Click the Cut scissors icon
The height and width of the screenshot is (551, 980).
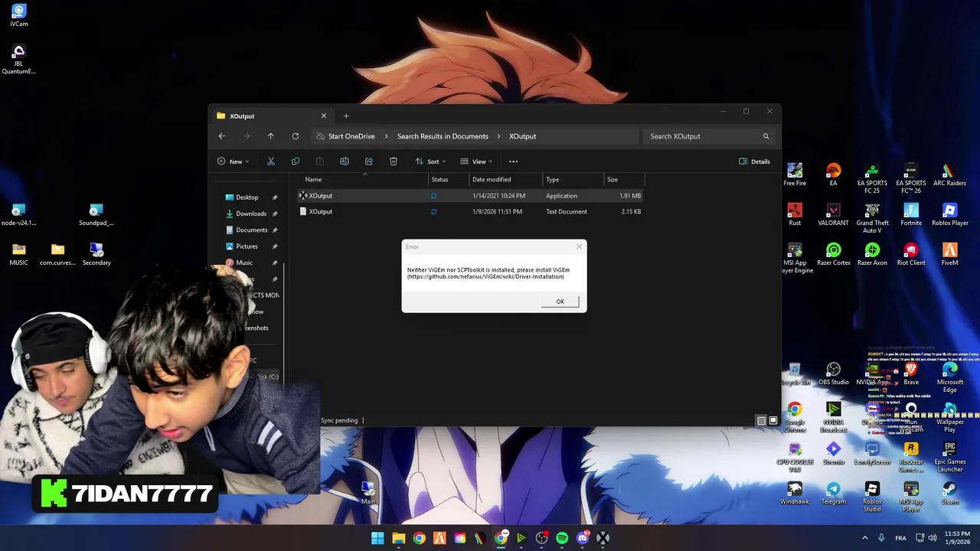270,161
